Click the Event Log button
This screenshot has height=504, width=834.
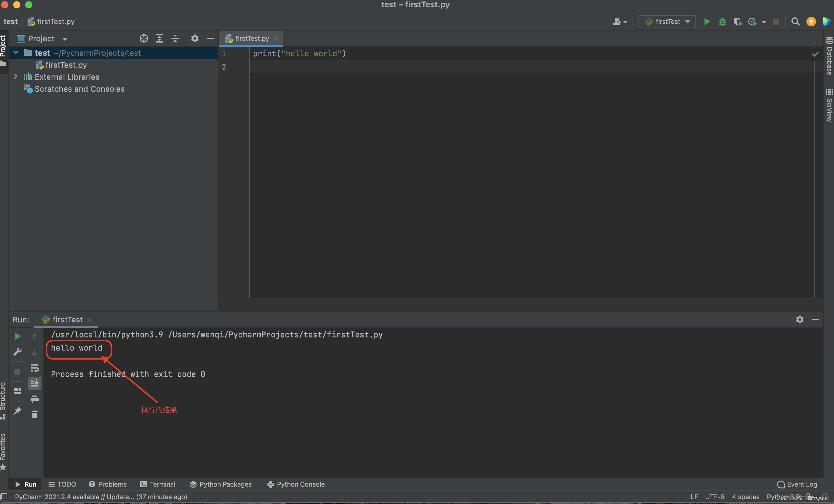coord(798,484)
